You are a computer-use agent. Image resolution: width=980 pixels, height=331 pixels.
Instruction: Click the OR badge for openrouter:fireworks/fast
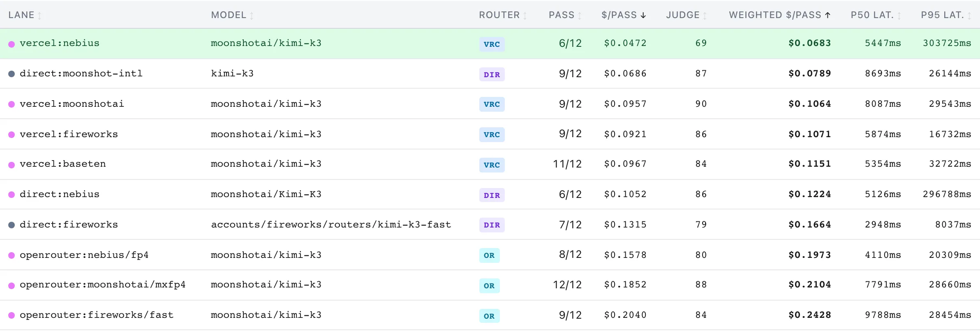[489, 316]
